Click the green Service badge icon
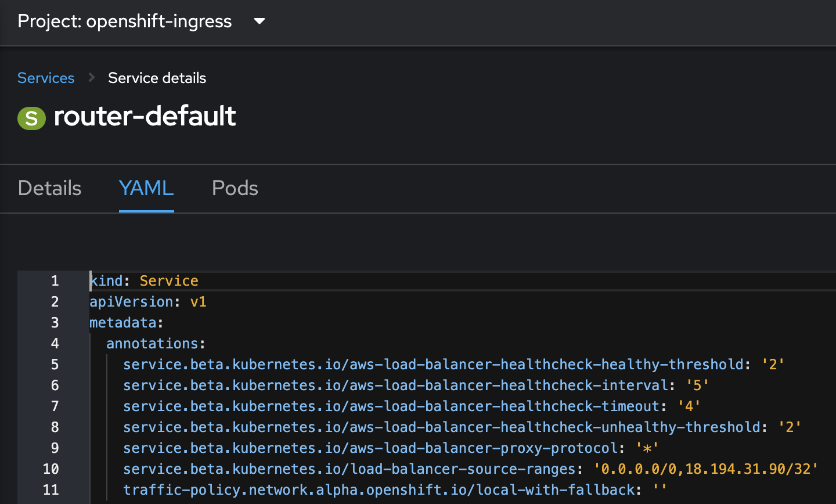Image resolution: width=836 pixels, height=504 pixels. click(x=31, y=118)
